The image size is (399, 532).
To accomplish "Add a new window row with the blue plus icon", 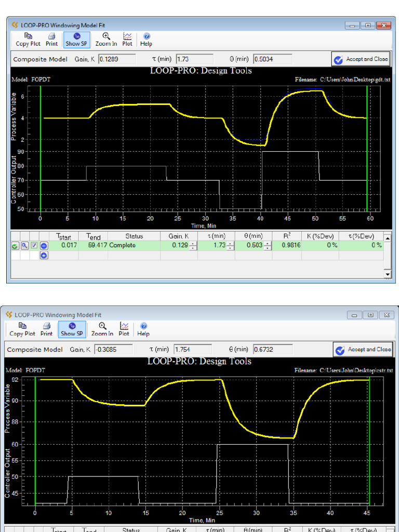I will [x=44, y=255].
